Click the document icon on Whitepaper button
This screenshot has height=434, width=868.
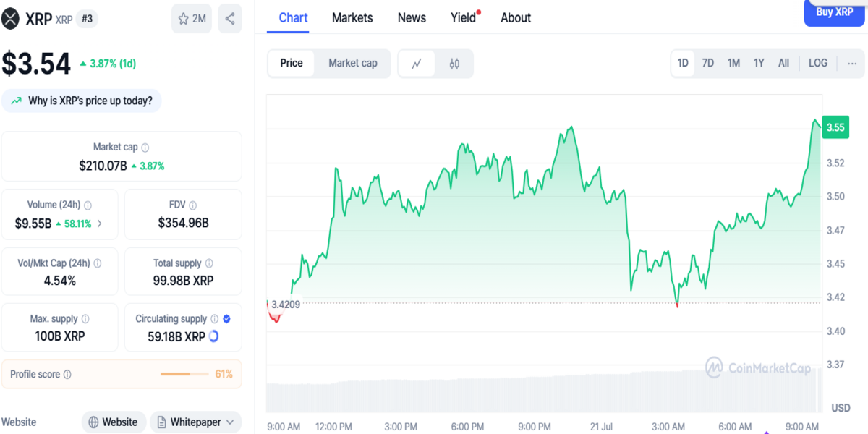[x=161, y=422]
